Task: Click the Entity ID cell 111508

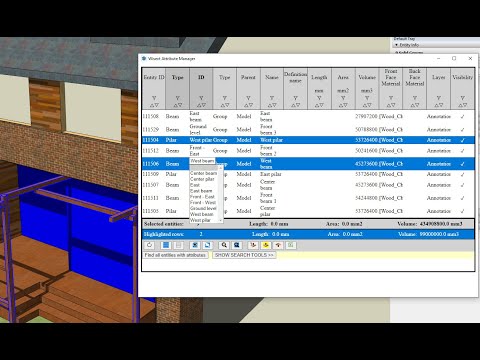Action: [x=151, y=117]
